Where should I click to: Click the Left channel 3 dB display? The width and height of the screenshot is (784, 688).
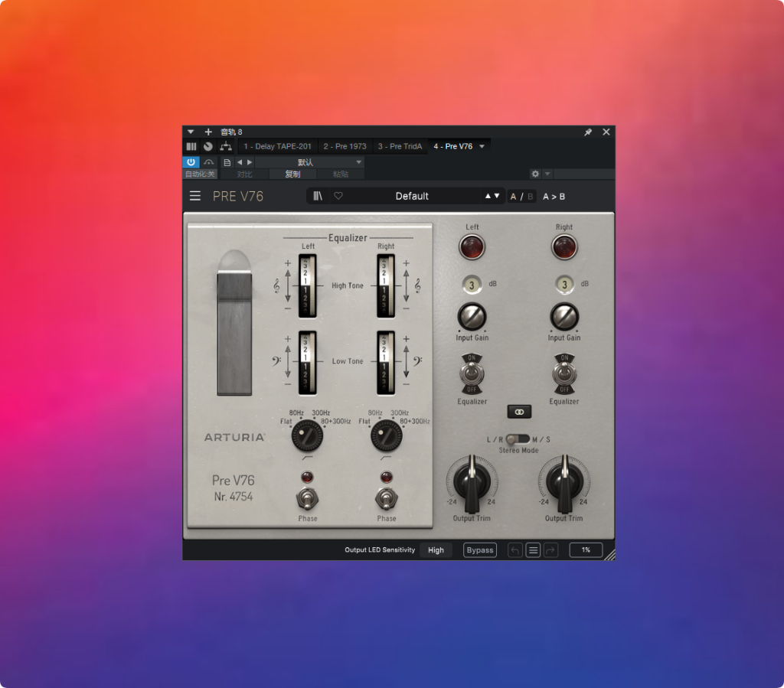coord(472,285)
